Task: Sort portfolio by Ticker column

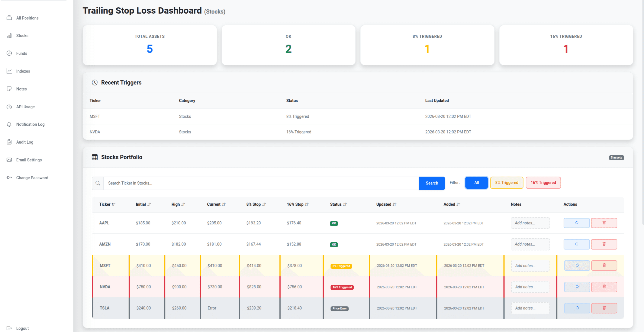Action: tap(107, 204)
